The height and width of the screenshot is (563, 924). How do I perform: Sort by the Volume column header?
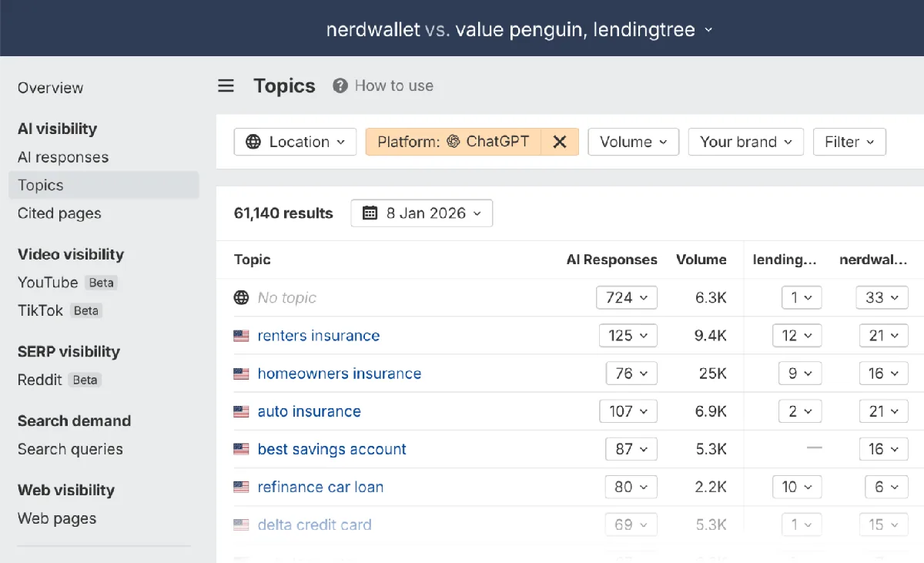tap(701, 260)
